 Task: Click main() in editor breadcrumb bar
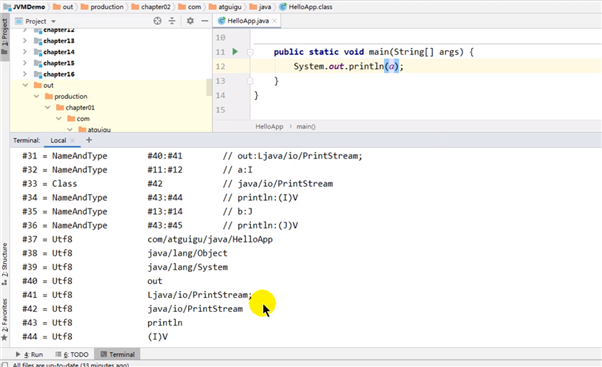point(306,126)
